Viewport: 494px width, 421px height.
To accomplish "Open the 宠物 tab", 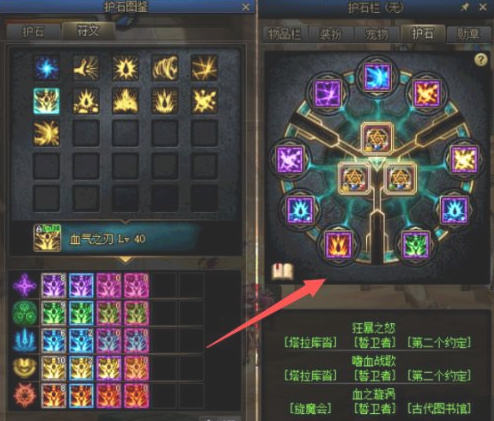I will pyautogui.click(x=377, y=34).
